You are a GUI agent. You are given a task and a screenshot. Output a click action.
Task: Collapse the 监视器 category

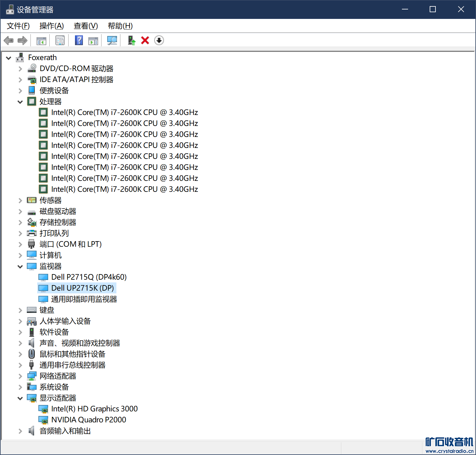20,266
